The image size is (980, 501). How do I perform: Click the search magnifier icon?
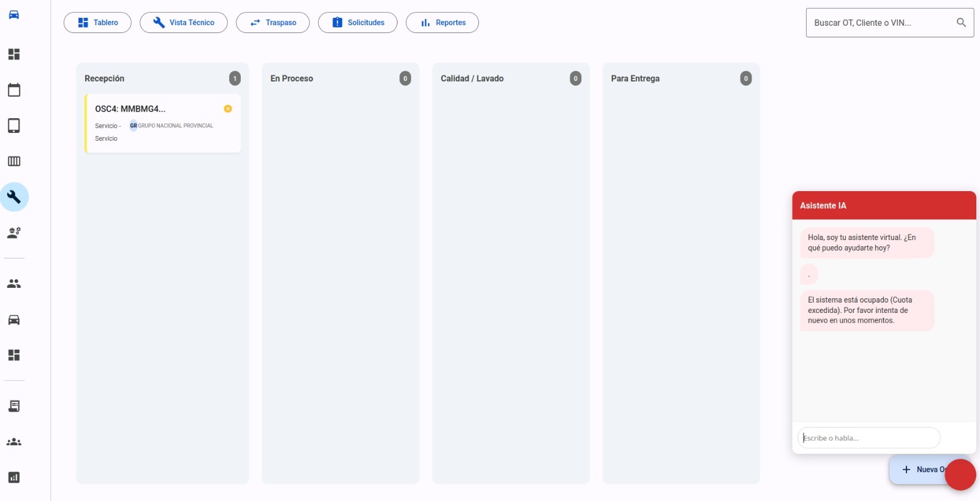[961, 23]
